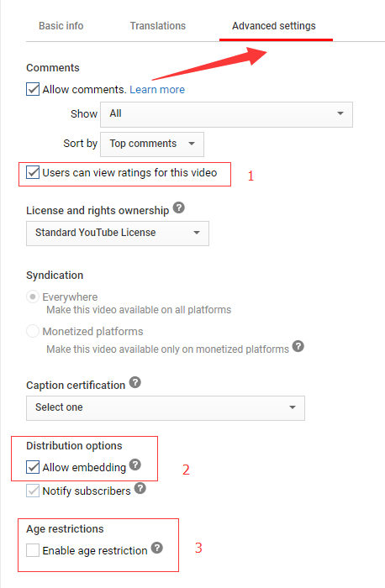This screenshot has height=588, width=385.
Task: Switch to the Basic info tab
Action: pos(61,26)
